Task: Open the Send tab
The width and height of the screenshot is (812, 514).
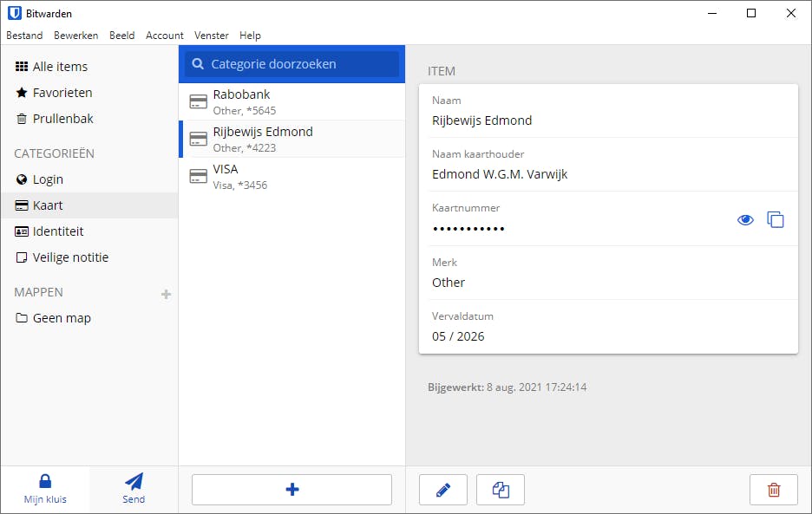Action: coord(134,489)
